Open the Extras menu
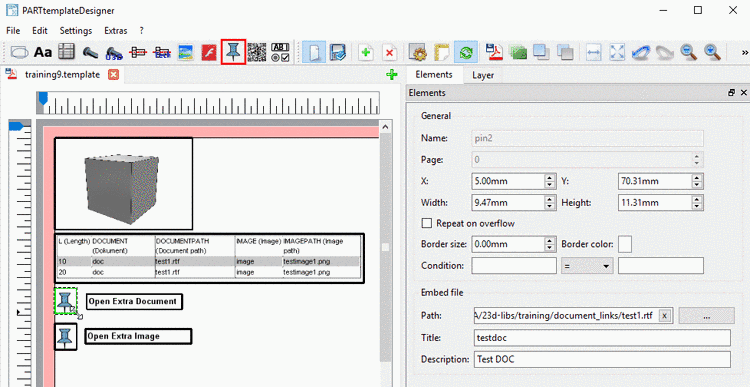This screenshot has width=750, height=387. (116, 31)
